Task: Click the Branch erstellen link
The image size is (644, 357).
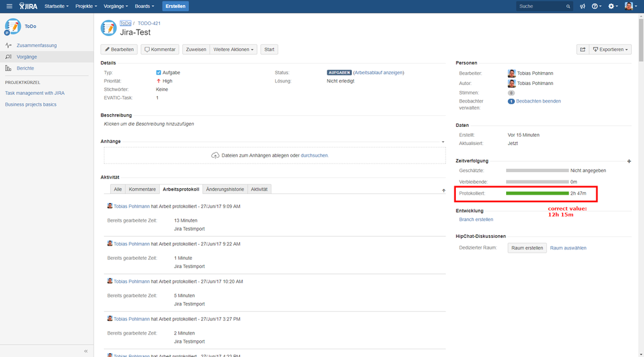Action: coord(476,220)
